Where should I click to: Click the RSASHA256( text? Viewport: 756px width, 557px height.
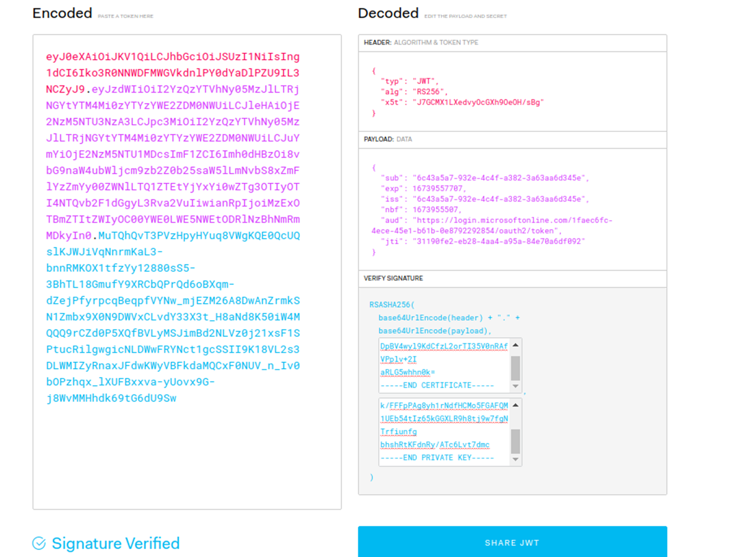tap(392, 305)
